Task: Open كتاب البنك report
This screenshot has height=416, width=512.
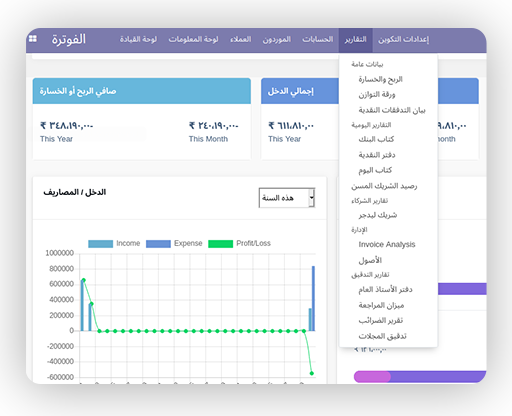Action: pyautogui.click(x=376, y=139)
